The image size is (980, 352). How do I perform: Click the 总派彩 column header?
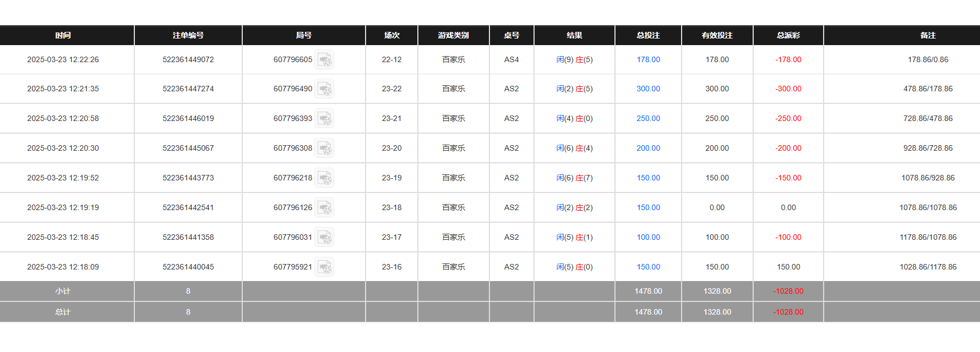(x=788, y=35)
